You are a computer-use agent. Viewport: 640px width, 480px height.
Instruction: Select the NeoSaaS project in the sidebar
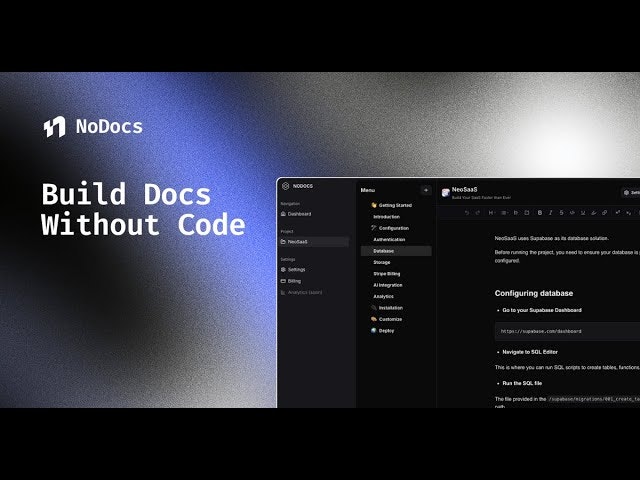coord(314,242)
